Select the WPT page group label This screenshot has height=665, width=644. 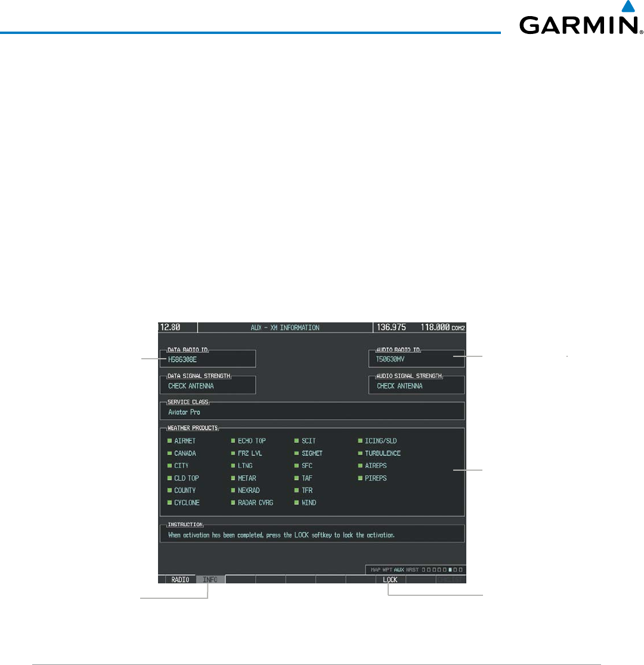coord(388,570)
